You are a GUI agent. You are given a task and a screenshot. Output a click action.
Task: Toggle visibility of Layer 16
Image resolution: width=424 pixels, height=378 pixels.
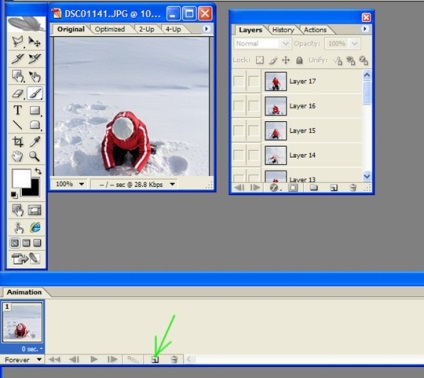tap(239, 106)
